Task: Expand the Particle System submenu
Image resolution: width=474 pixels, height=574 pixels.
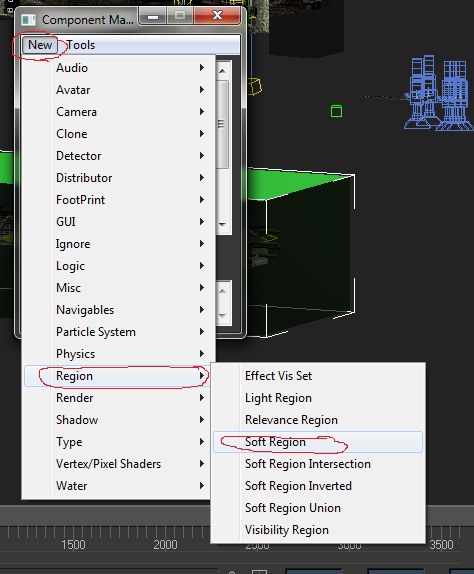Action: pos(118,332)
